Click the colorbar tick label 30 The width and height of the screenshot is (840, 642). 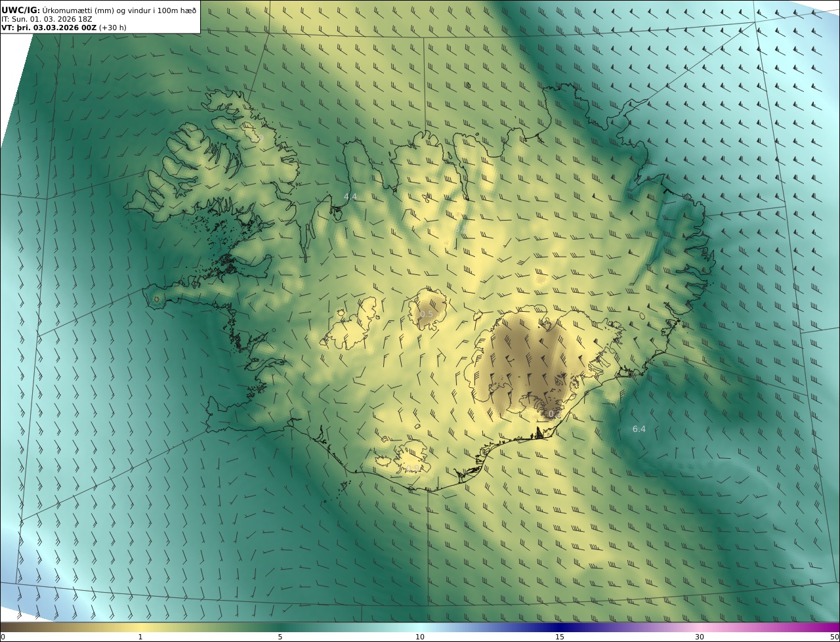click(x=700, y=637)
